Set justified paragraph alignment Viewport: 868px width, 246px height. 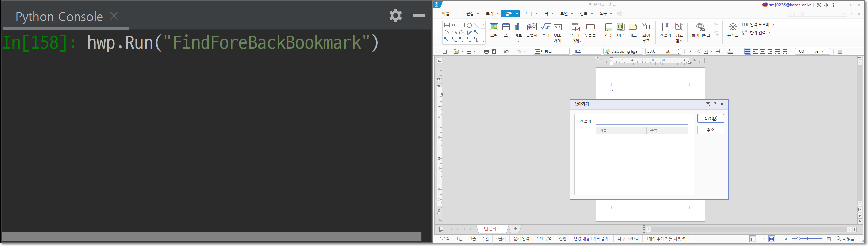(x=747, y=51)
